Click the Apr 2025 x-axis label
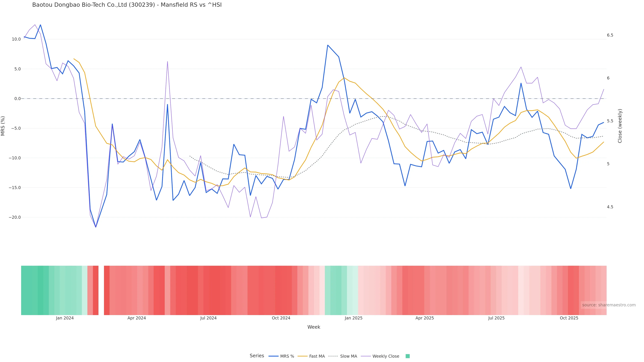 pyautogui.click(x=424, y=318)
